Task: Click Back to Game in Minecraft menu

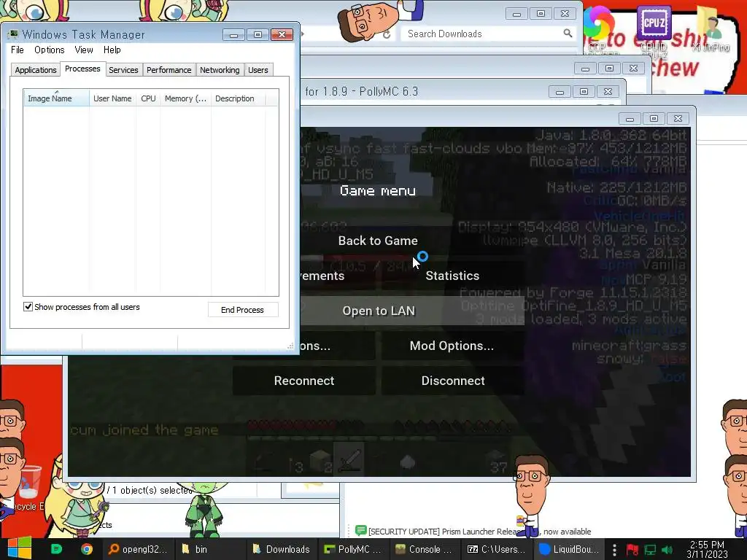Action: click(378, 241)
